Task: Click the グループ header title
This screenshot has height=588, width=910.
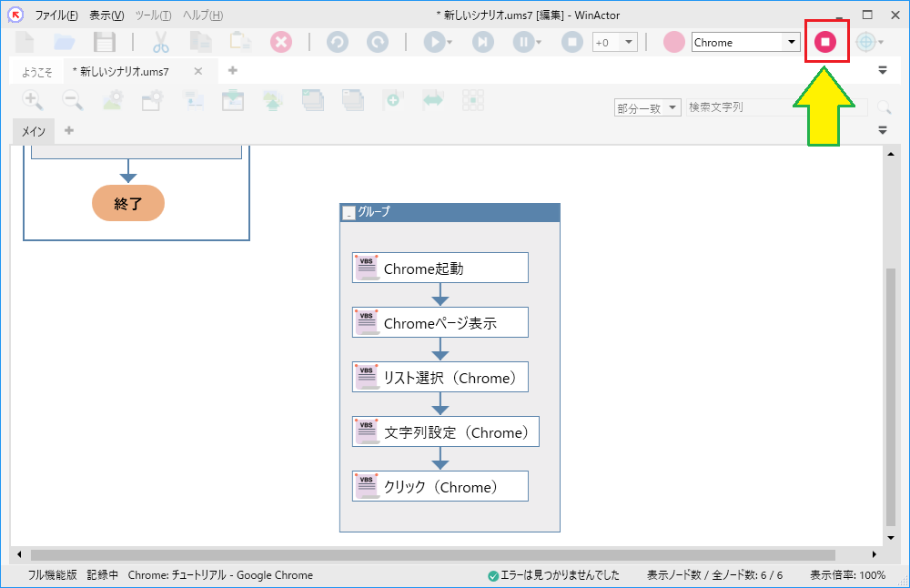Action: click(374, 212)
